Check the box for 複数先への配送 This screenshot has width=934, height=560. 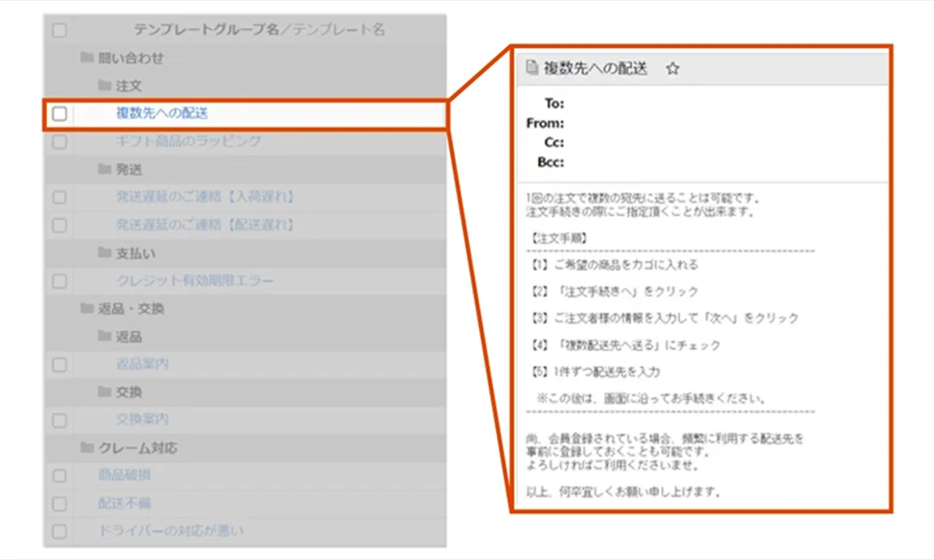click(60, 114)
